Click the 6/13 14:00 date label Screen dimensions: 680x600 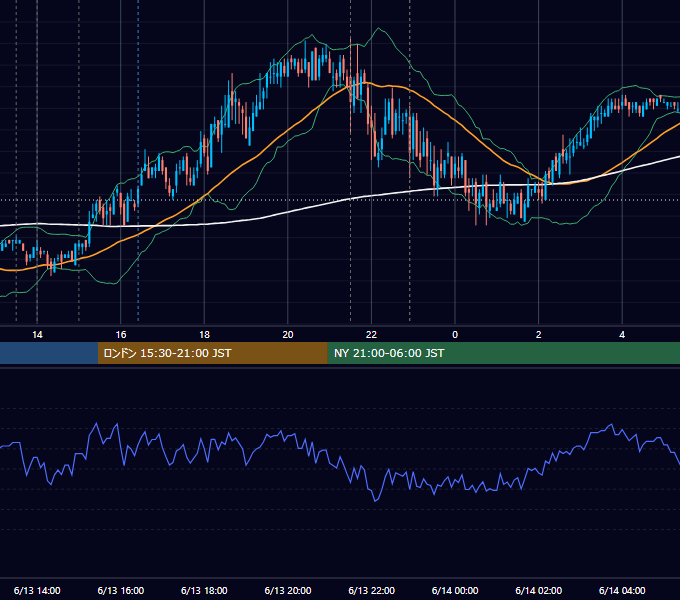pyautogui.click(x=37, y=590)
